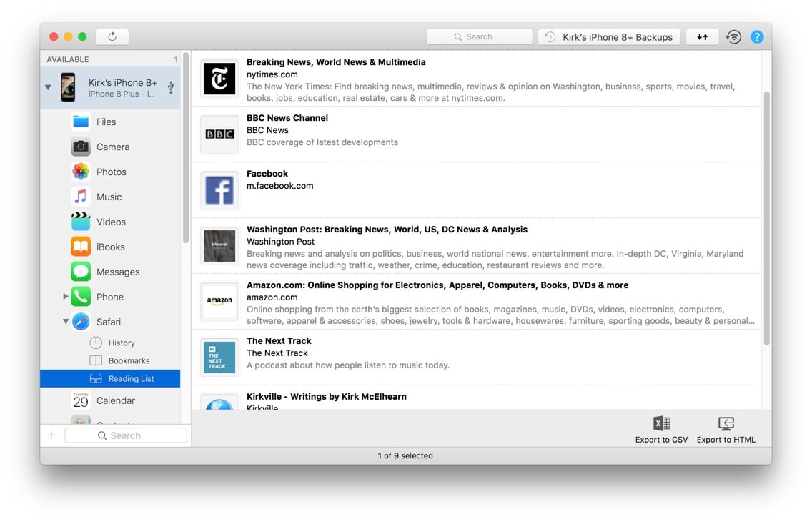Click the top toolbar Search field

pyautogui.click(x=479, y=36)
